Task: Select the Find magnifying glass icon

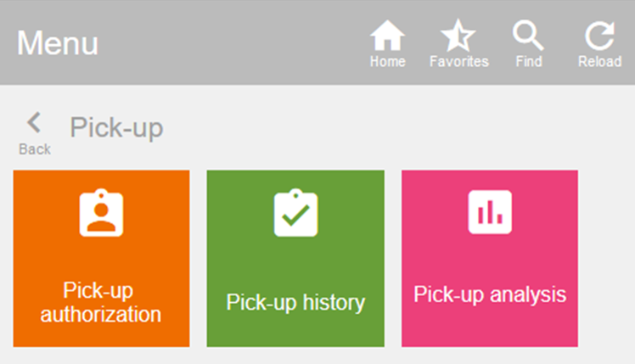Action: click(528, 36)
